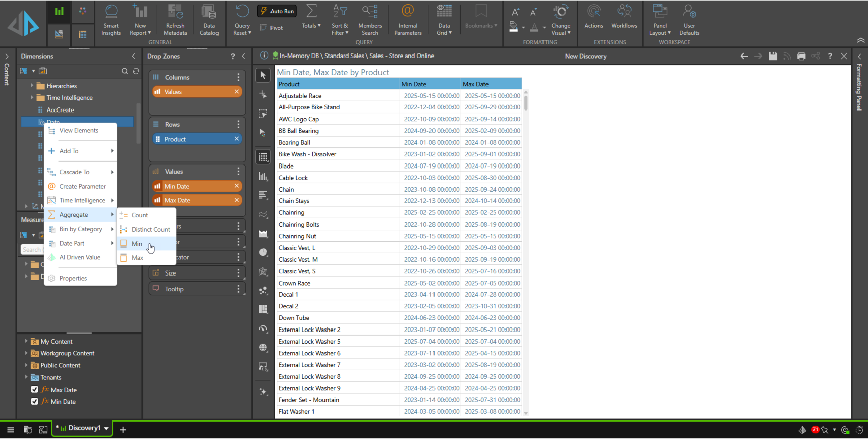The width and height of the screenshot is (868, 439).
Task: Uncheck the Min Date checkbox
Action: click(x=35, y=402)
